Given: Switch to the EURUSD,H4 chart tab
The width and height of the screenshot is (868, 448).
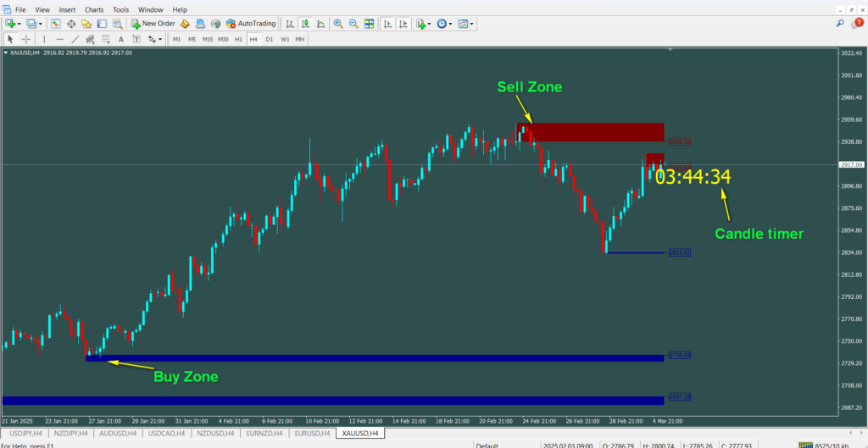Looking at the screenshot, I should [312, 433].
